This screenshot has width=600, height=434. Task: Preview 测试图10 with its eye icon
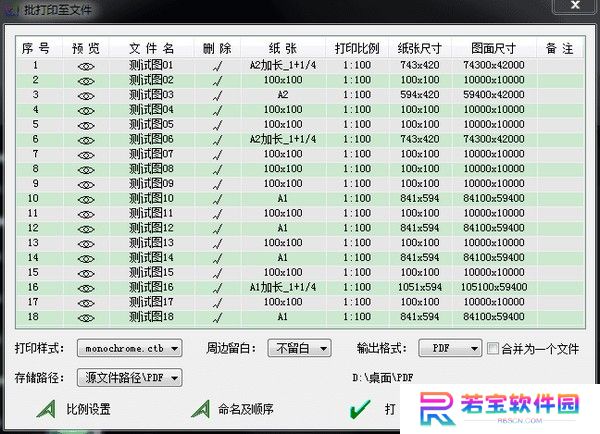pos(86,200)
